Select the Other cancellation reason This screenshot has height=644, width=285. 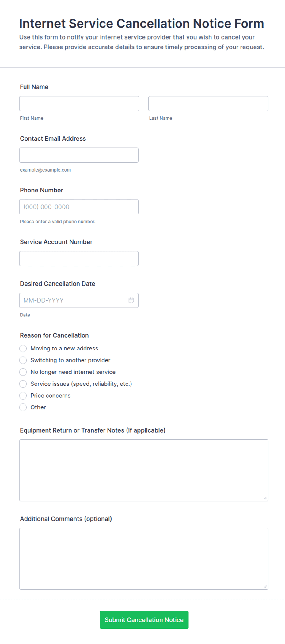(23, 407)
